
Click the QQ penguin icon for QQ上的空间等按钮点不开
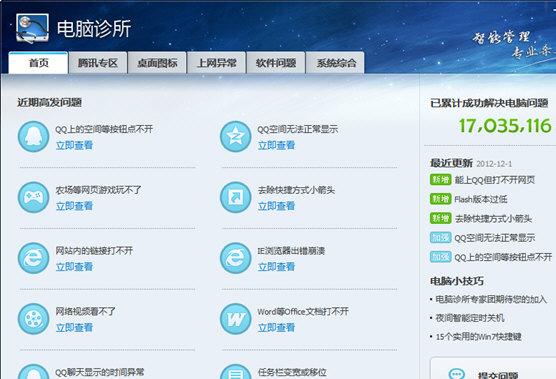[x=33, y=136]
